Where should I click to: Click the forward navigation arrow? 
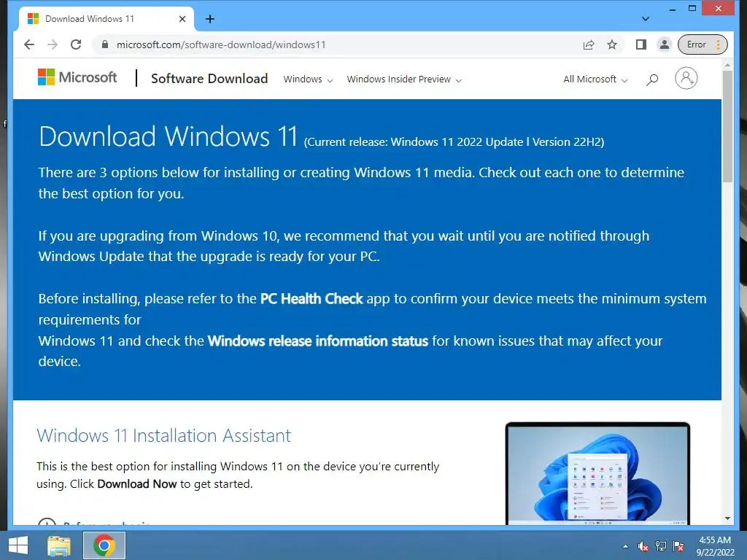(53, 44)
